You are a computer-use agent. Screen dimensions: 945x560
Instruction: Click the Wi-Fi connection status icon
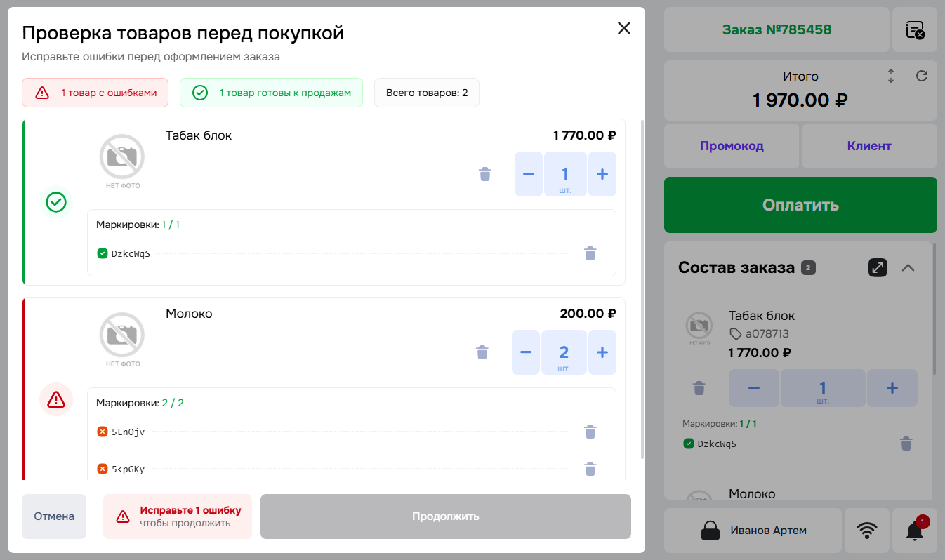click(867, 531)
